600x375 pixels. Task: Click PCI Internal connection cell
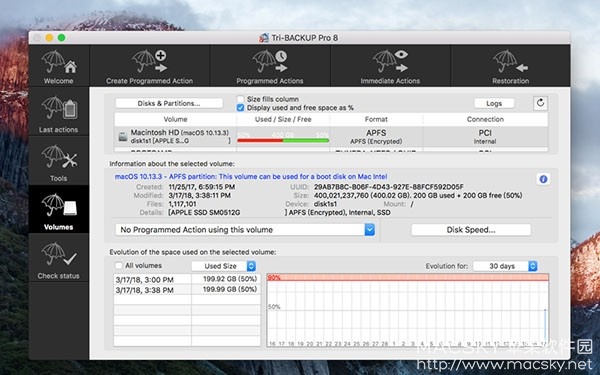(x=485, y=137)
